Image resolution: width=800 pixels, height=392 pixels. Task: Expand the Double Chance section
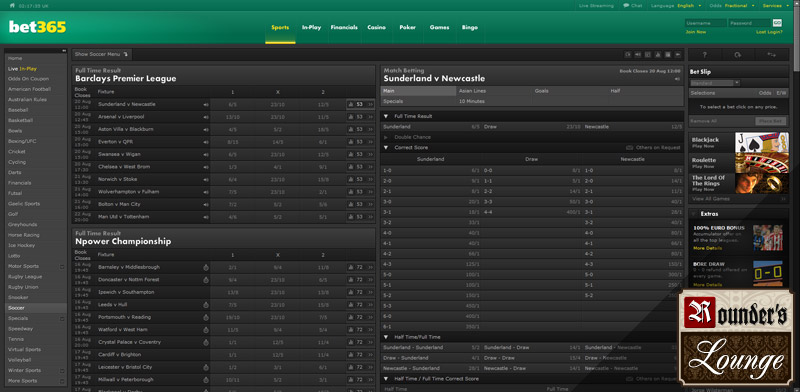tap(386, 137)
